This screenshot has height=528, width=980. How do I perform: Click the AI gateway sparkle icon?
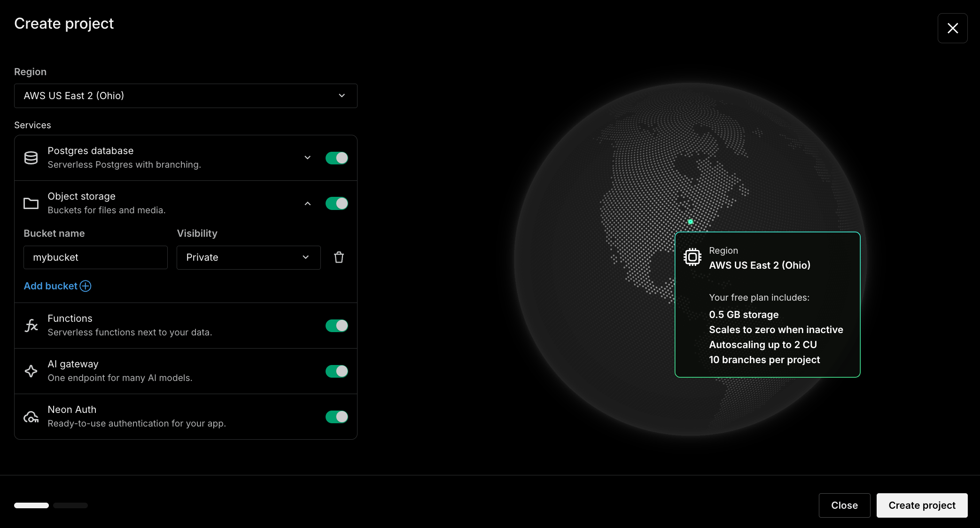[31, 371]
